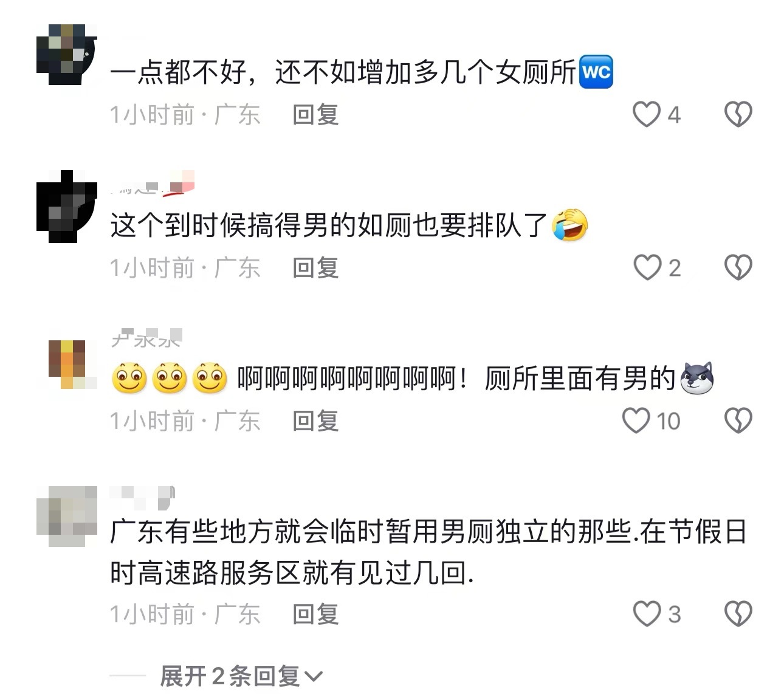Viewport: 784px width, 694px height.
Task: Reply to the comment with laughing-crying emoji
Action: (x=315, y=267)
